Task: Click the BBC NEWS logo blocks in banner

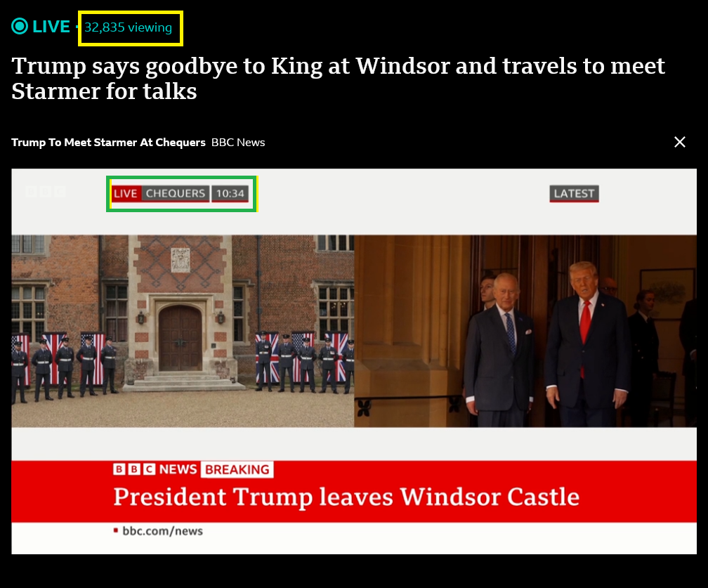Action: [155, 469]
